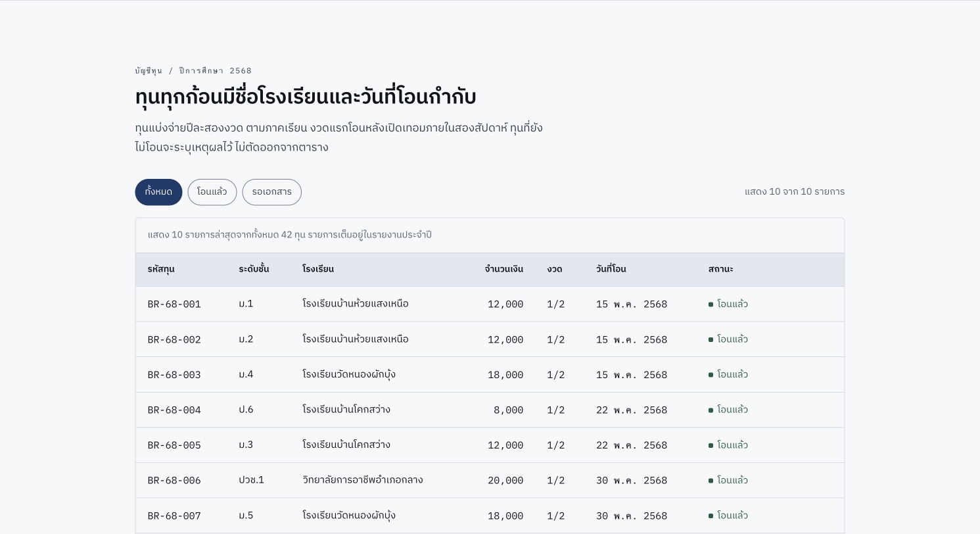The height and width of the screenshot is (534, 980).
Task: Select scholarship code BR-68-003
Action: pyautogui.click(x=174, y=375)
